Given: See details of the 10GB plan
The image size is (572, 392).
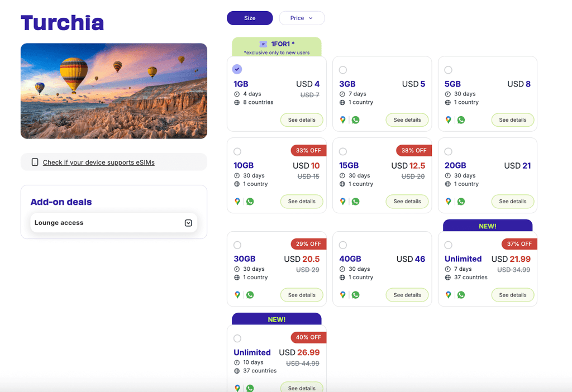Looking at the screenshot, I should (302, 201).
